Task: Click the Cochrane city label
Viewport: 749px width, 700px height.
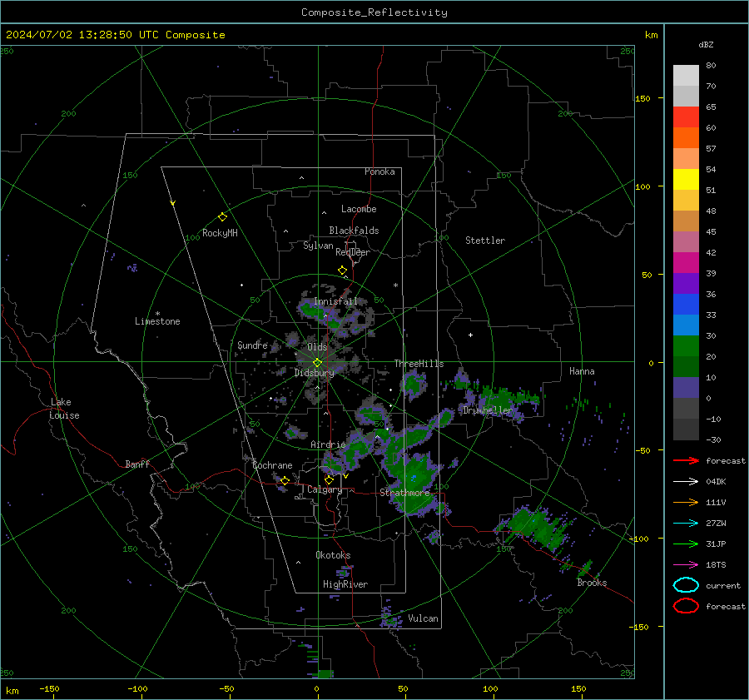Action: pyautogui.click(x=272, y=465)
